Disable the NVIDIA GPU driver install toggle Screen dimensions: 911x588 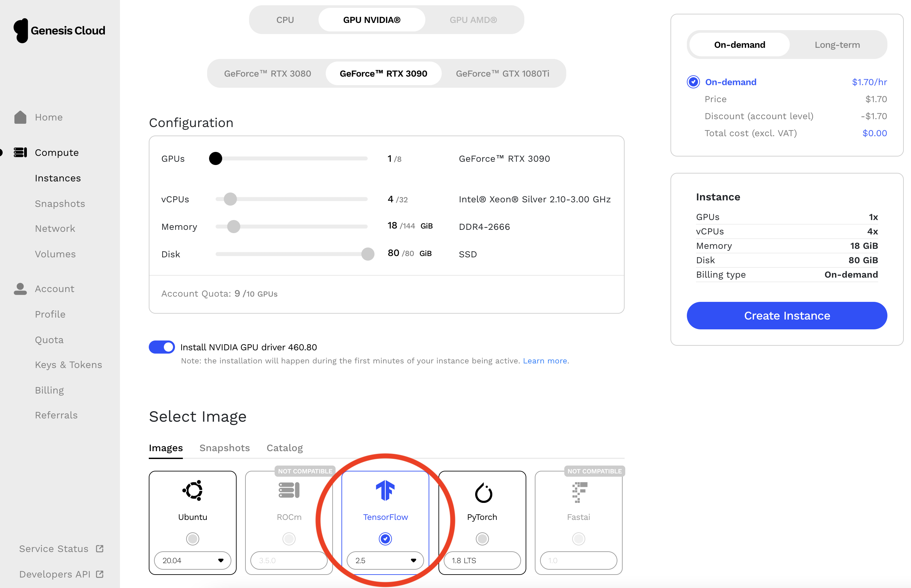162,347
